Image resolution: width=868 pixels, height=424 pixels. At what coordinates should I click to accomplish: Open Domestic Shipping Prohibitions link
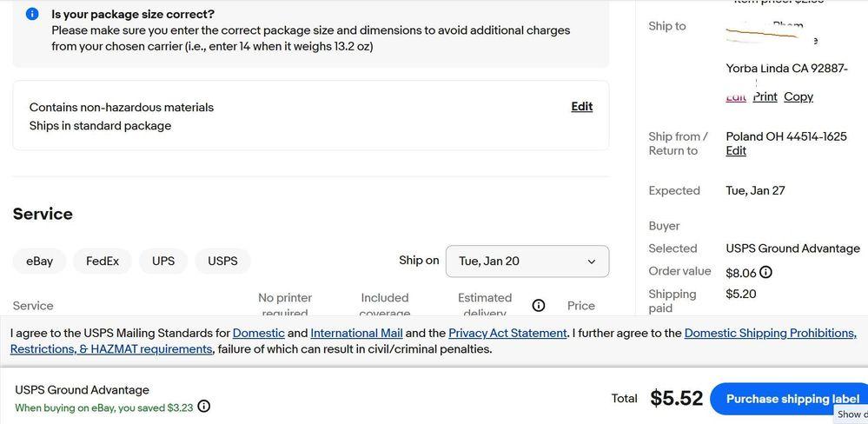coord(771,334)
